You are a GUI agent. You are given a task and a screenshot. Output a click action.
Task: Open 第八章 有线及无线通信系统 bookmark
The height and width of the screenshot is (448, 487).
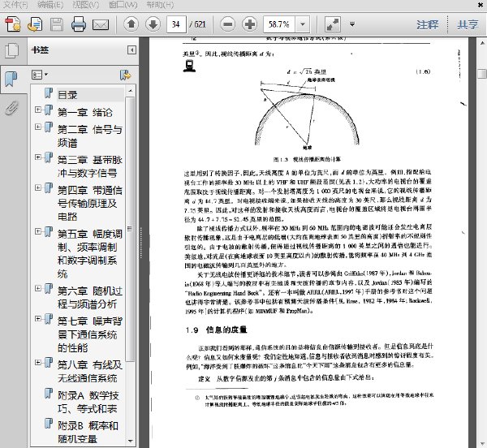point(90,372)
